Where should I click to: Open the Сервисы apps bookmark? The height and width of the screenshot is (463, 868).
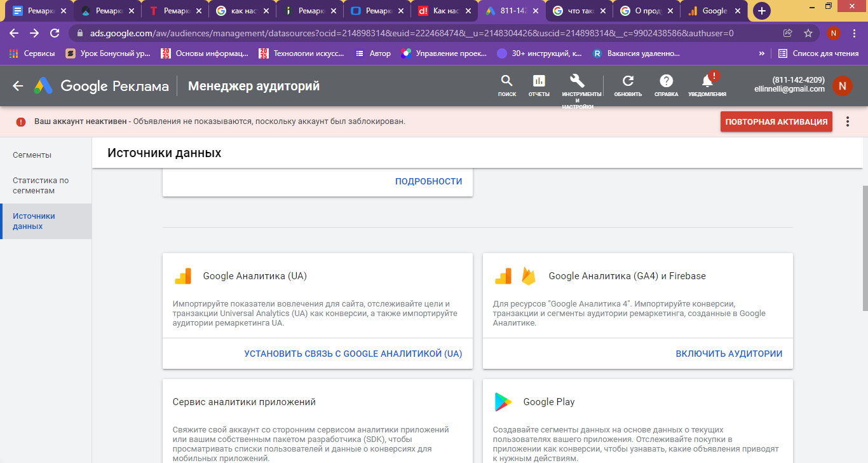tap(32, 53)
